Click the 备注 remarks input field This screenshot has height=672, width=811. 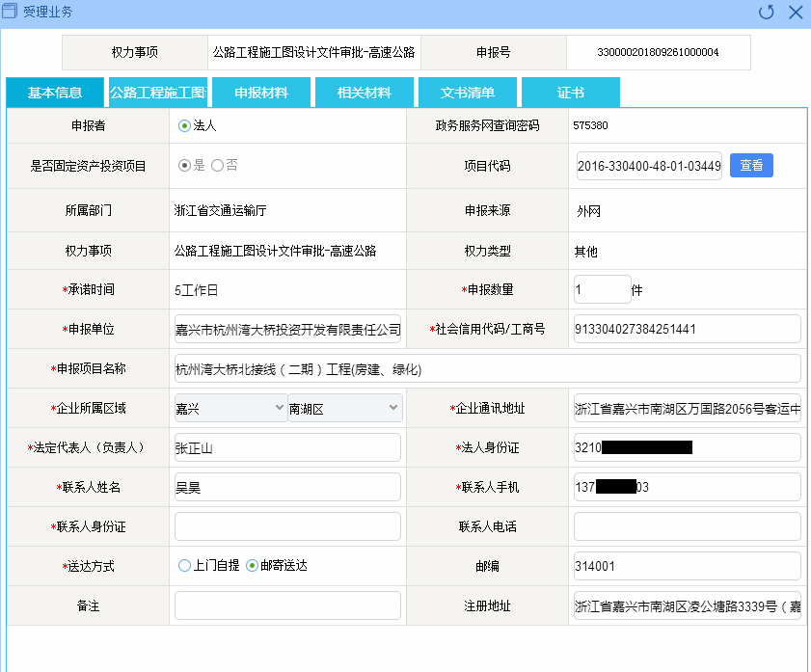click(287, 605)
